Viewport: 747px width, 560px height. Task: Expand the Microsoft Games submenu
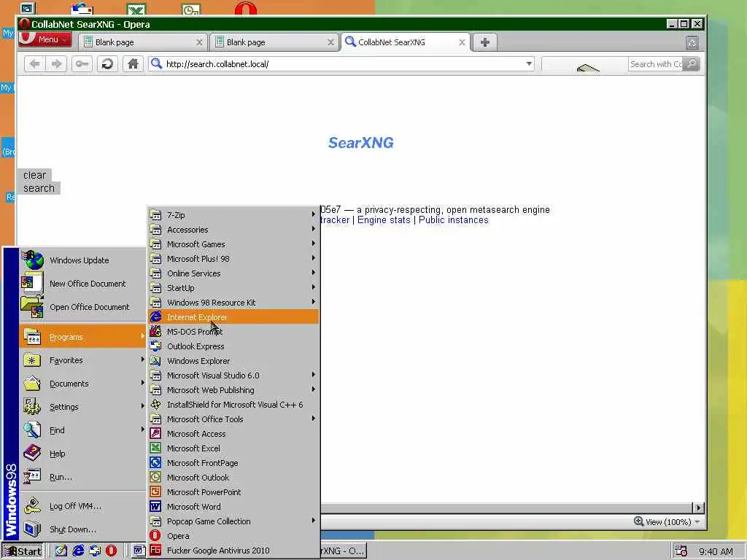[x=233, y=244]
